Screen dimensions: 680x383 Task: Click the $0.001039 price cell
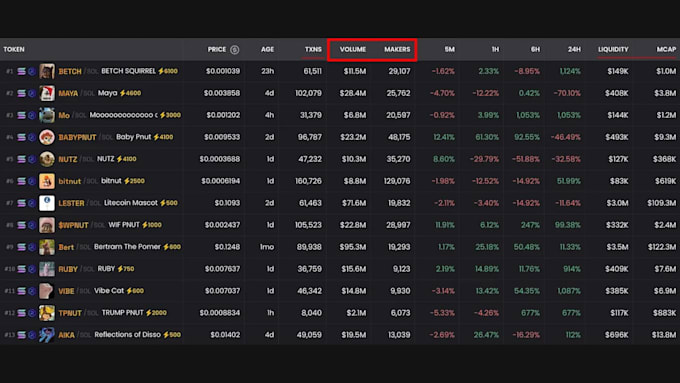pos(223,71)
